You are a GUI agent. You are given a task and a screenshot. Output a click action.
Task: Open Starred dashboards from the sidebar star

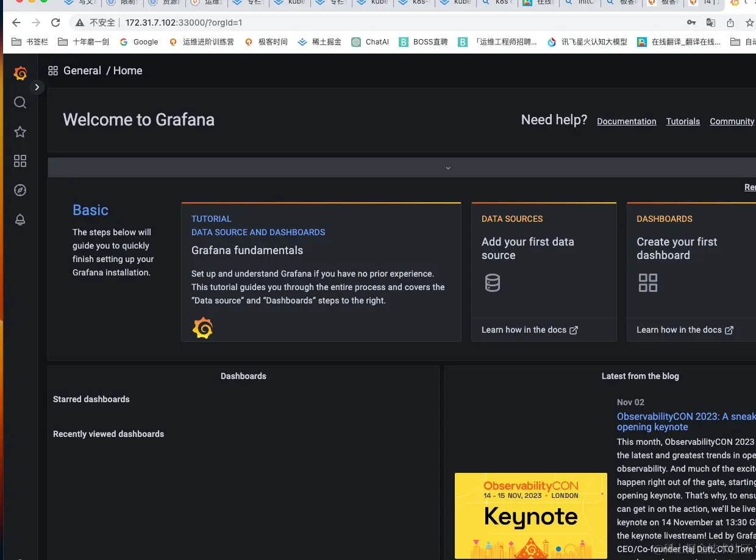[20, 132]
